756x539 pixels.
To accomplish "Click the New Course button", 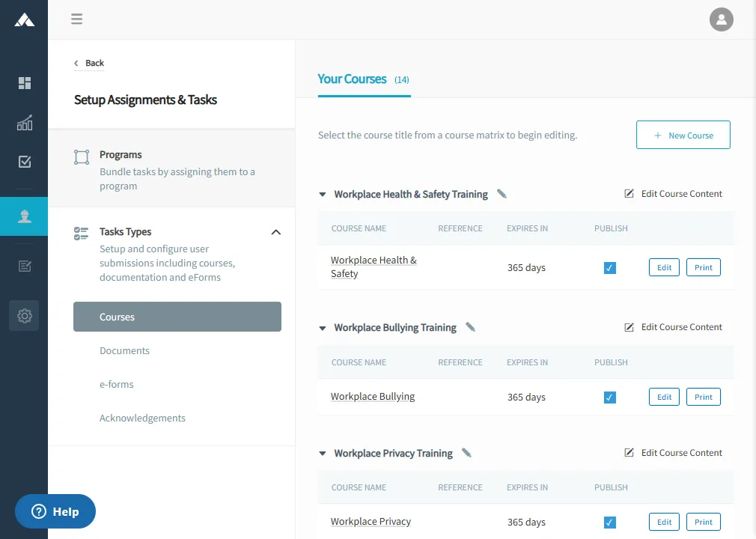I will click(x=683, y=135).
